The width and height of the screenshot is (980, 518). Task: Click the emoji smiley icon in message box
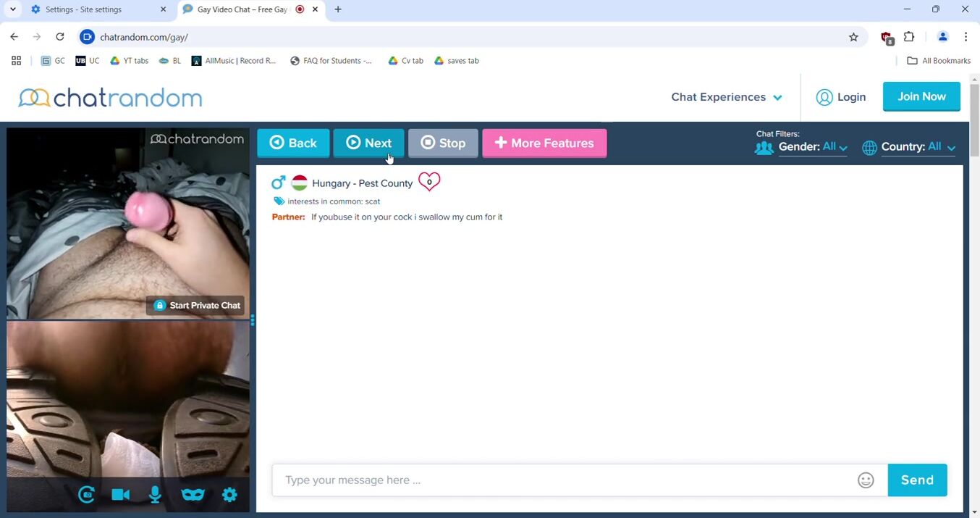(866, 480)
